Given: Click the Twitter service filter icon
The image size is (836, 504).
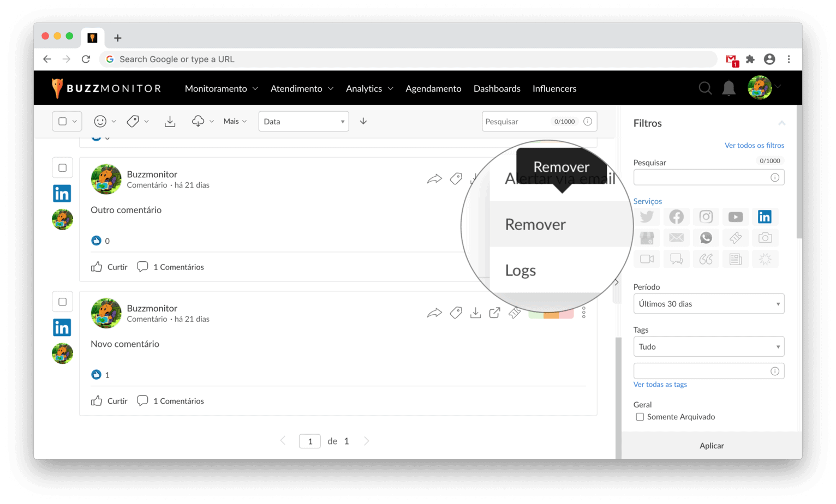Looking at the screenshot, I should 647,217.
